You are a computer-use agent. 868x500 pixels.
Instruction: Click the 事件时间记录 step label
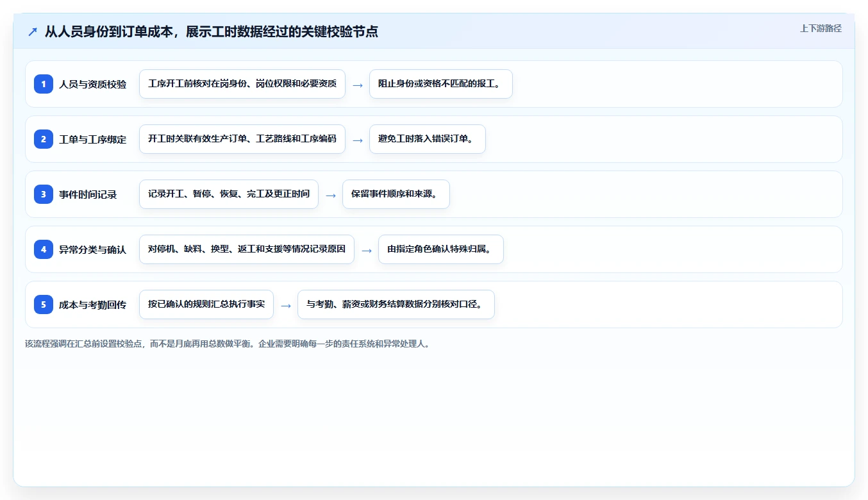click(88, 194)
